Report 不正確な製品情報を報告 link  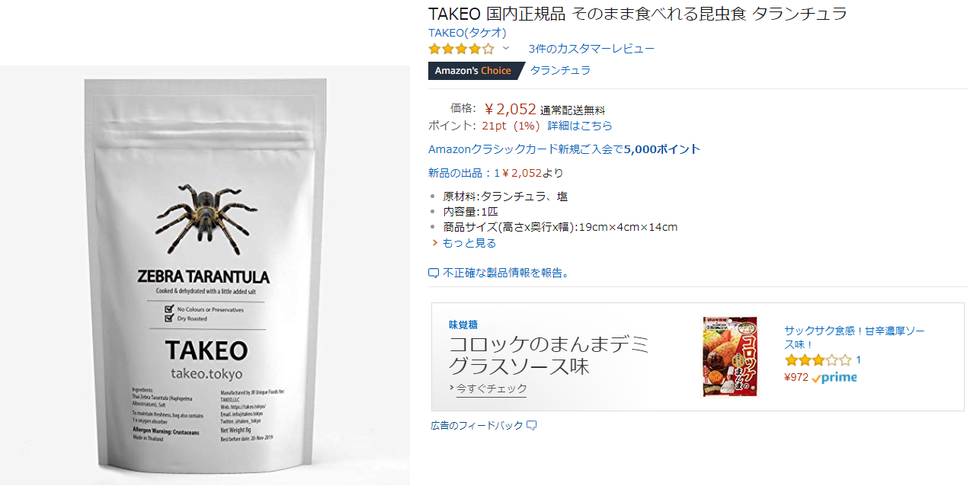[507, 273]
